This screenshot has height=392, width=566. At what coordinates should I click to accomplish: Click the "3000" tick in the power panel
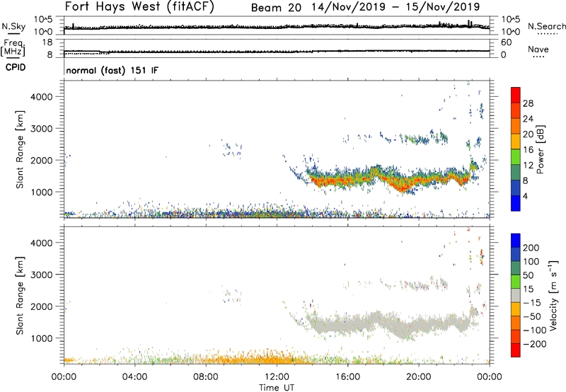42,129
